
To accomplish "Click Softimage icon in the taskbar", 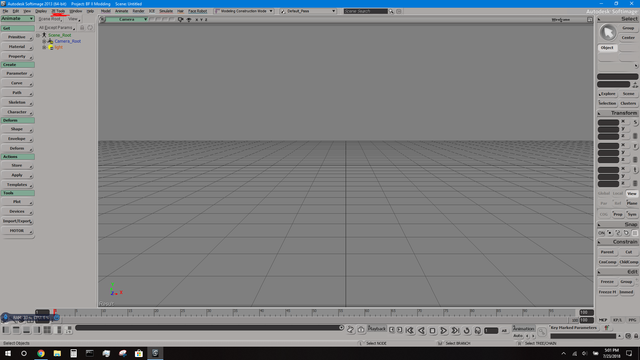I will (x=155, y=353).
